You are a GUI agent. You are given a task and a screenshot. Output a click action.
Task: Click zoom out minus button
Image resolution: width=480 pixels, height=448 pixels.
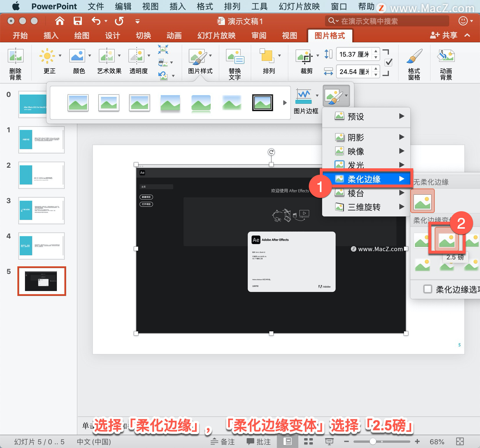tap(346, 441)
